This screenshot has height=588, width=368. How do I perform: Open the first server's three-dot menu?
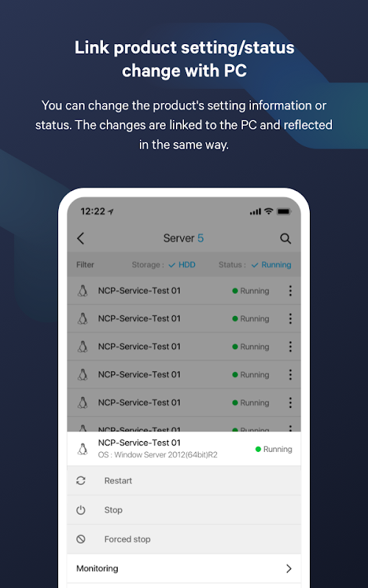pos(290,290)
